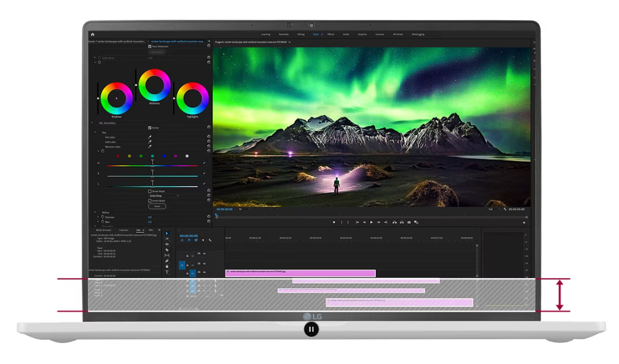Screen dimensions: 619x364
Task: Check the Show Mask option
Action: point(149,192)
